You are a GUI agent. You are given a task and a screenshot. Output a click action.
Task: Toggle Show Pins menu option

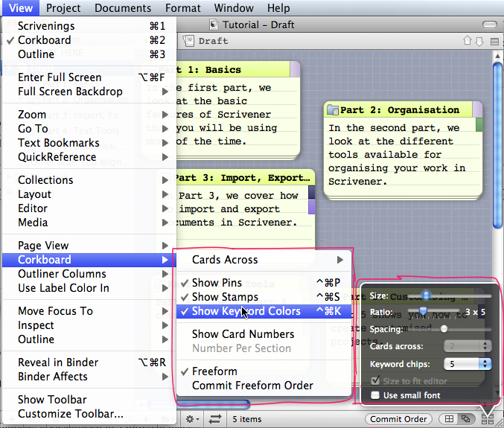pos(264,283)
